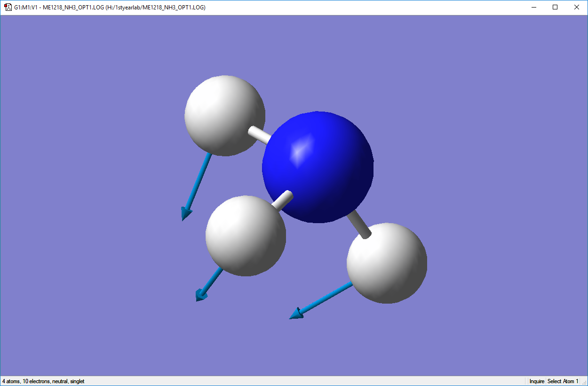The image size is (588, 386).
Task: Select the bottom-right hydrogen atom
Action: [387, 263]
